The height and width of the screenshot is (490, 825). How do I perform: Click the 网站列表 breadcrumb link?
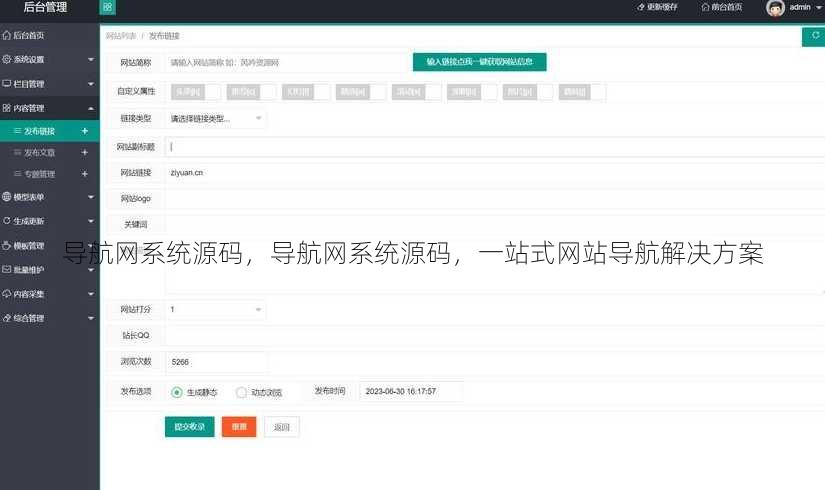coord(121,36)
